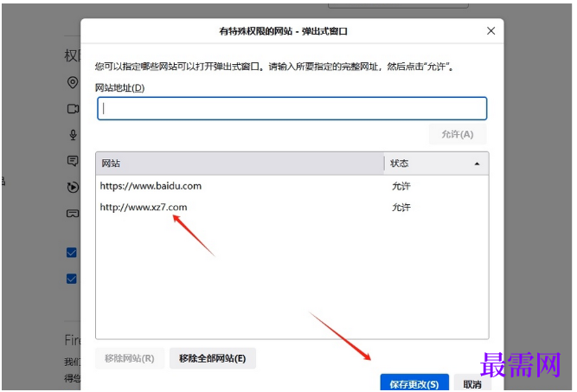The height and width of the screenshot is (392, 577).
Task: Toggle the second blue checkbox behind dialog
Action: point(72,279)
